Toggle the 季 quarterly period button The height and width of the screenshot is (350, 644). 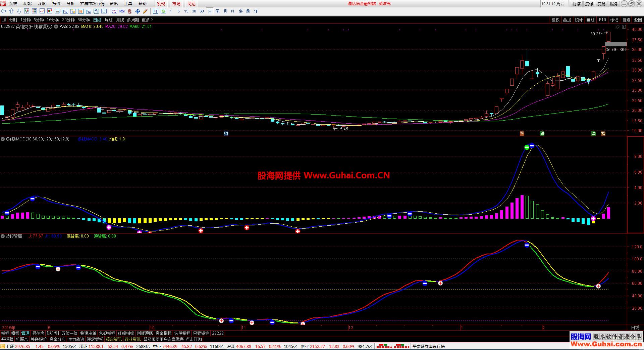(x=248, y=11)
